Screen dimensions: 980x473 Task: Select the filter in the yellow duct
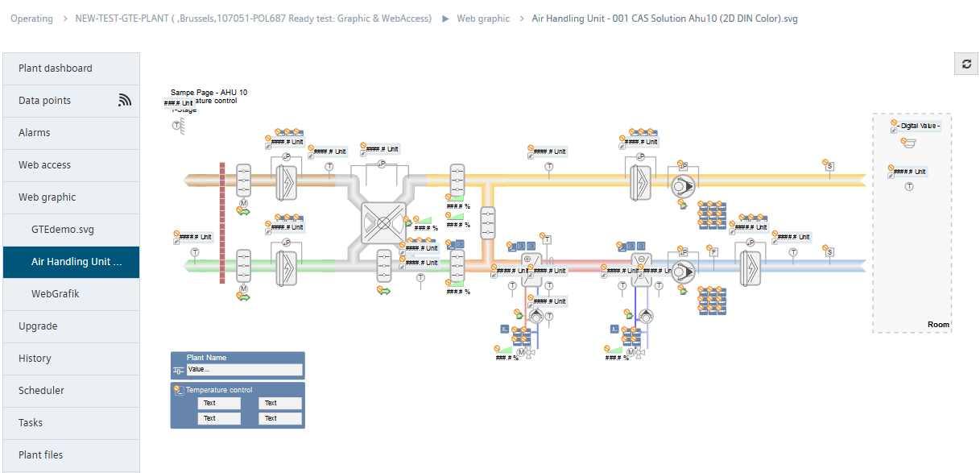point(641,183)
